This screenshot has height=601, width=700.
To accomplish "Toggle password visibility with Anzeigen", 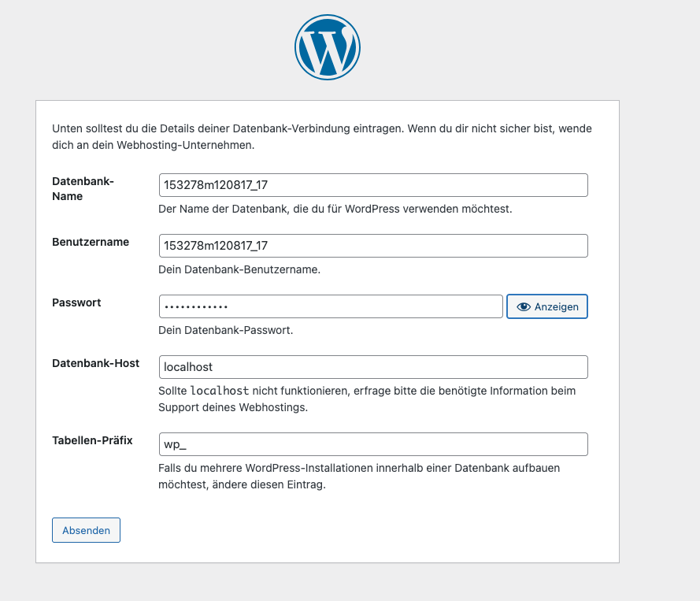I will tap(556, 306).
